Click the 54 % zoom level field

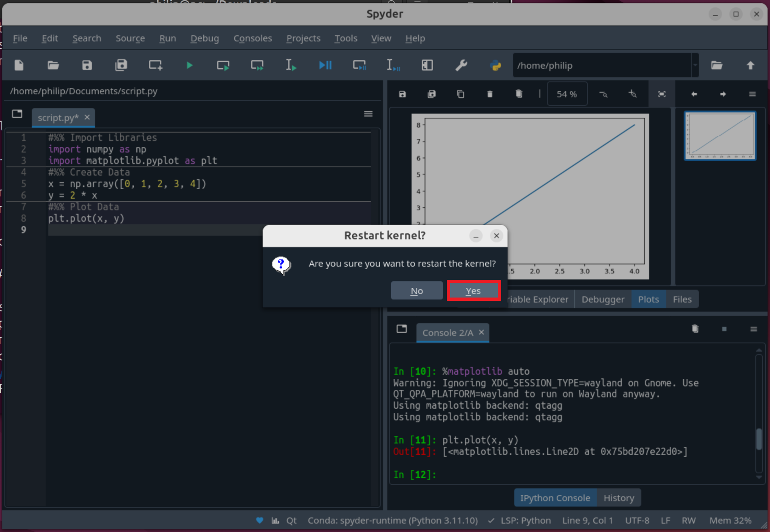tap(567, 94)
